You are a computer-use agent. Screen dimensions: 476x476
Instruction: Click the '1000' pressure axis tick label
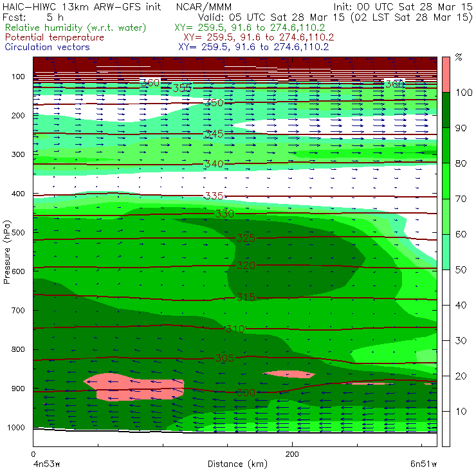click(16, 427)
